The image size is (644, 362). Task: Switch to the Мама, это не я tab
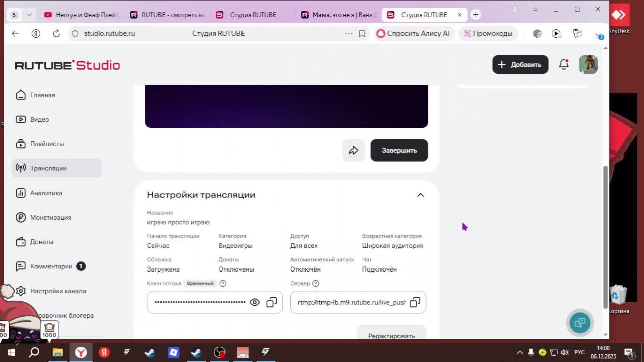tap(339, 15)
